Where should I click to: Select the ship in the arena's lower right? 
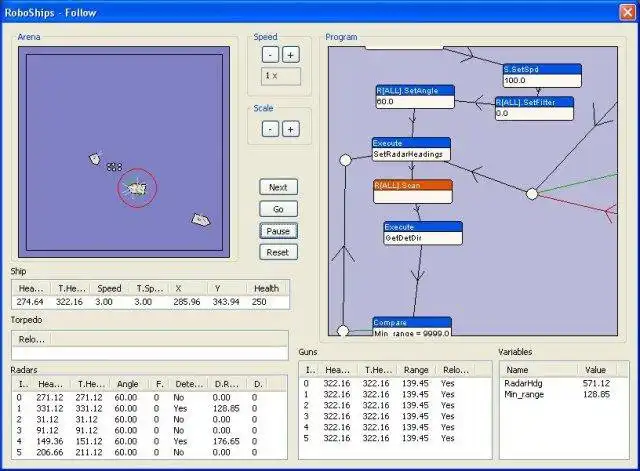point(201,220)
